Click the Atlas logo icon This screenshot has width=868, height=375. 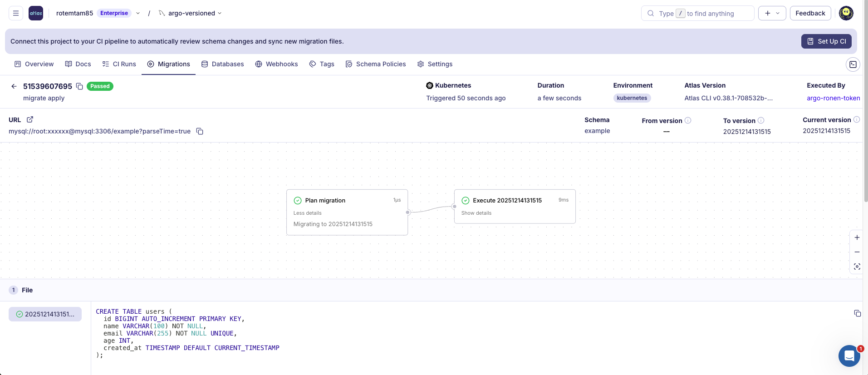[x=36, y=13]
